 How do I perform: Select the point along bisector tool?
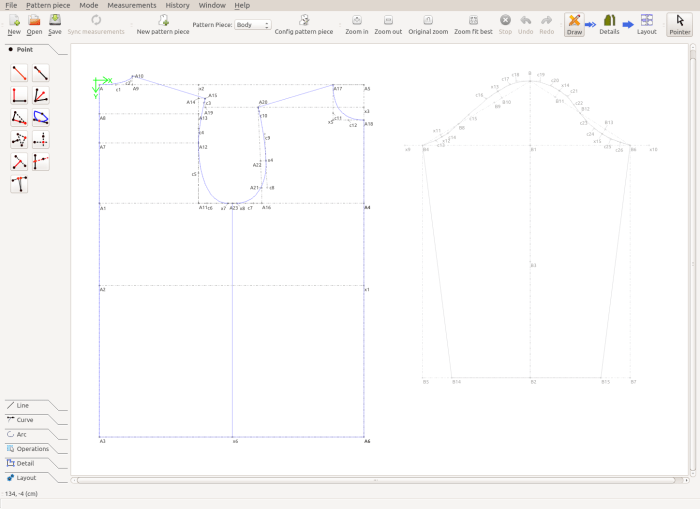[x=41, y=95]
